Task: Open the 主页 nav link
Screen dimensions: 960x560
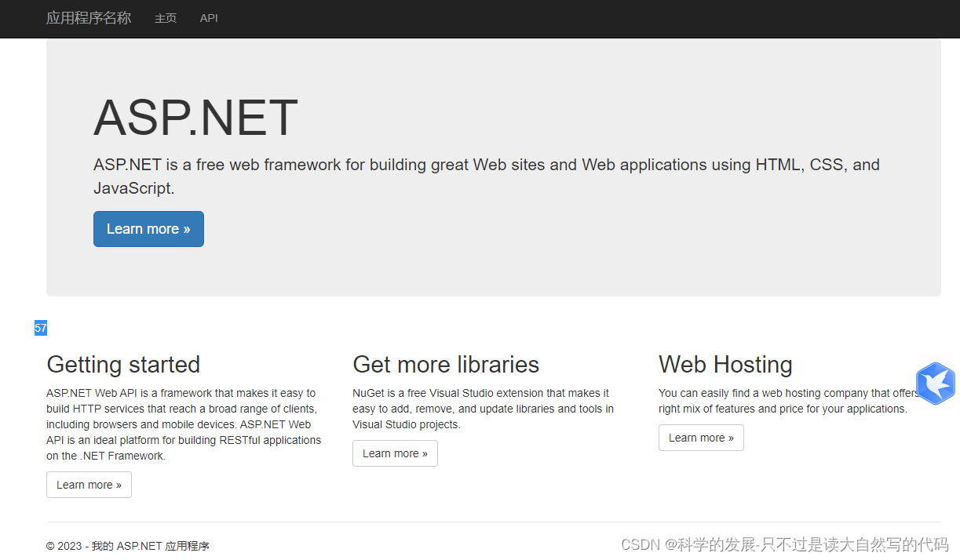Action: [x=166, y=18]
